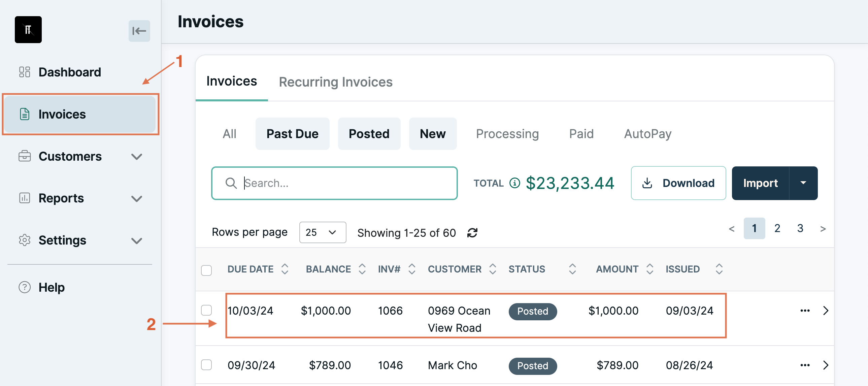The height and width of the screenshot is (386, 868).
Task: Select the Customers sidebar icon
Action: point(24,156)
